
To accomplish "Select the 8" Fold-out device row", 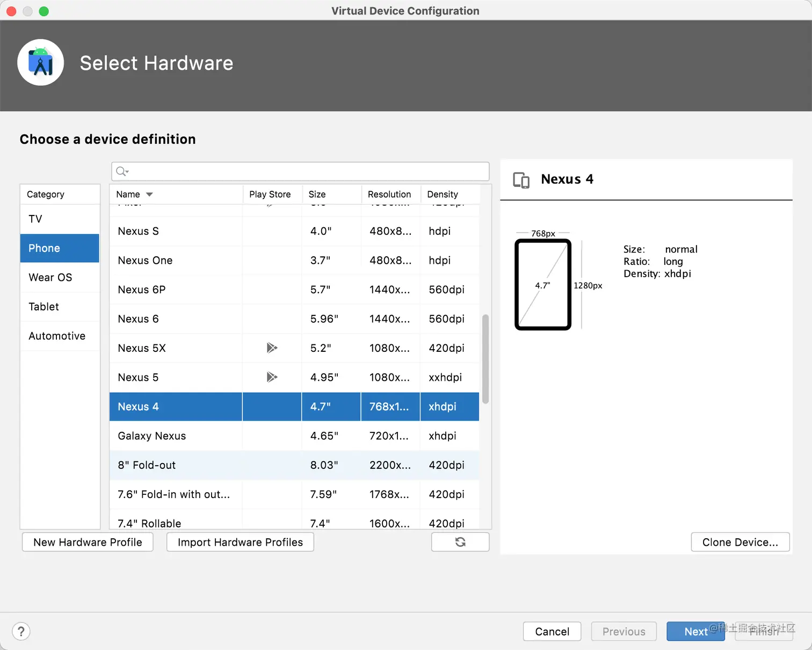I will click(x=294, y=465).
